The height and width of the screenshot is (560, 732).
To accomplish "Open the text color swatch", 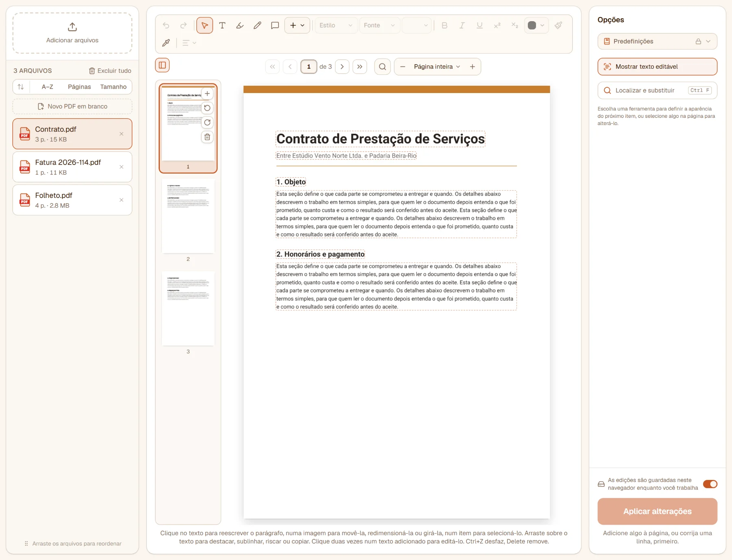I will pyautogui.click(x=536, y=25).
